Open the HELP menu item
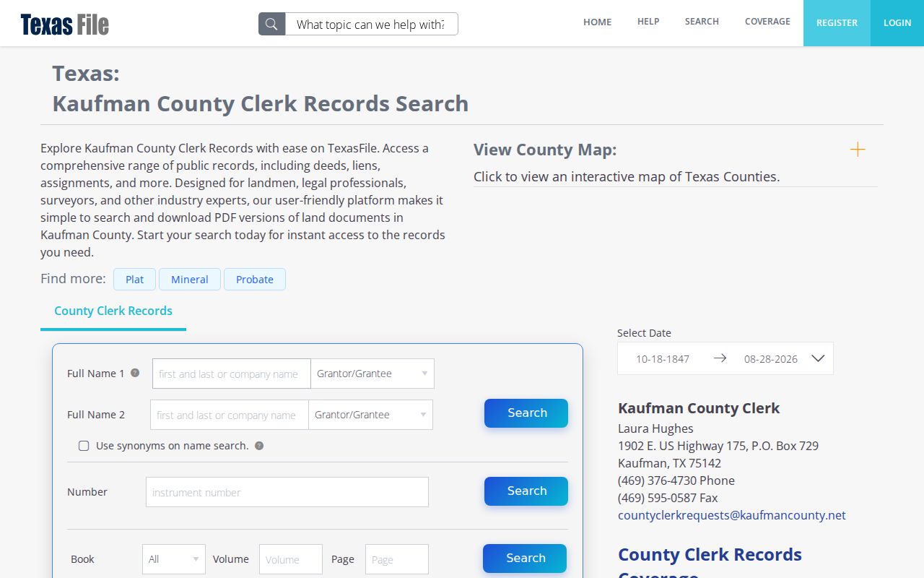The height and width of the screenshot is (578, 924). pos(648,22)
